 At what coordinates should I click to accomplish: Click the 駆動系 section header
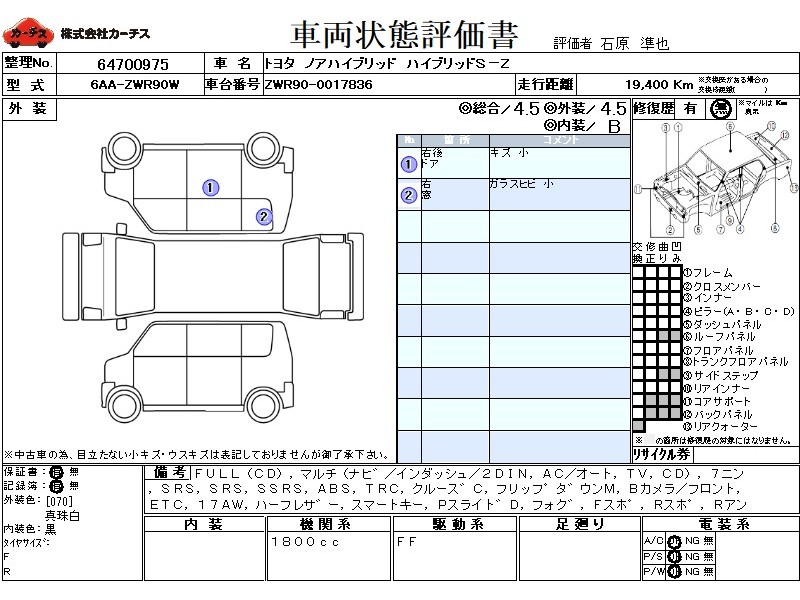point(455,524)
